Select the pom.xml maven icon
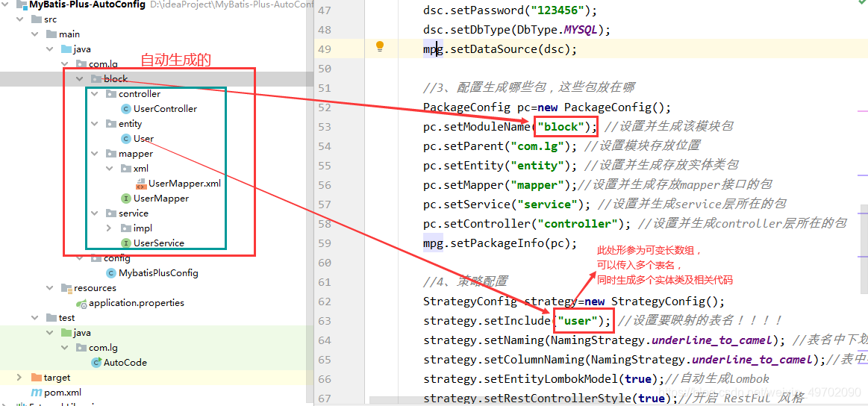Screen dimensions: 868x406 tap(37, 392)
